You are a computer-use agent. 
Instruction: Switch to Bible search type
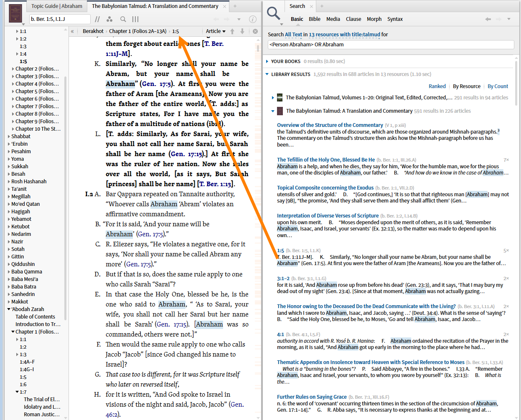(x=315, y=19)
